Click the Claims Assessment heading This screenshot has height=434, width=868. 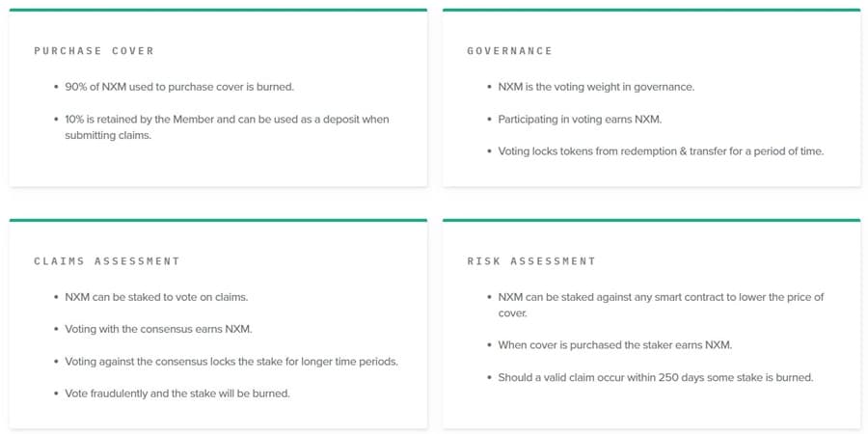(106, 261)
